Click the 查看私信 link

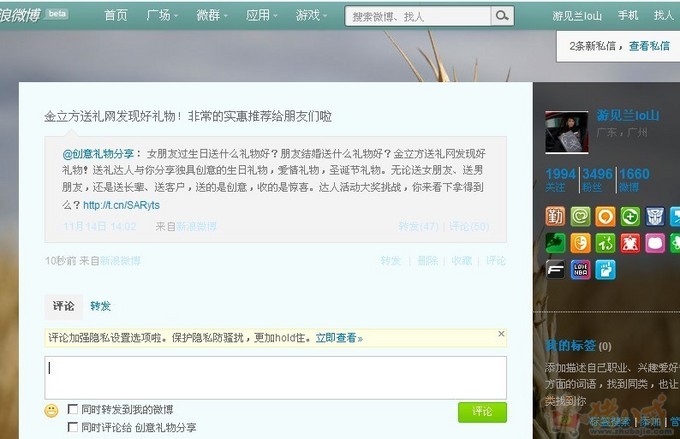coord(649,46)
